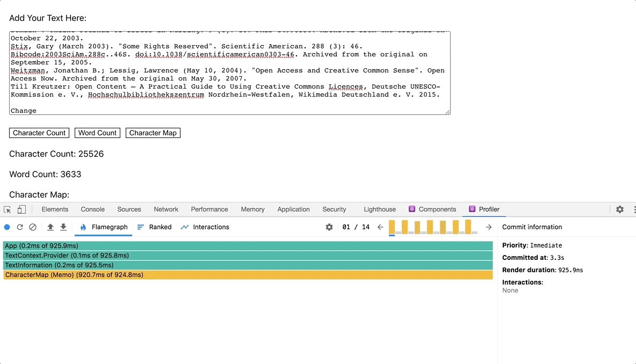Switch to Interactions view
This screenshot has width=636, height=364.
click(205, 227)
